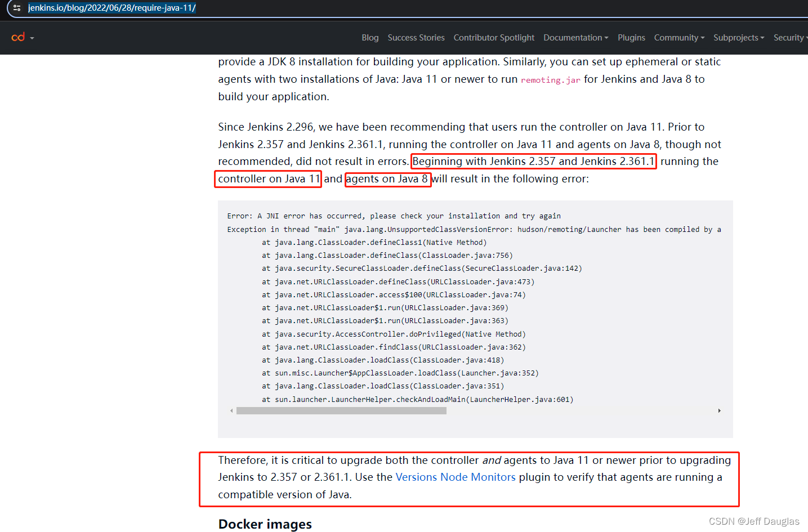
Task: Select the Blog menu item
Action: click(x=370, y=37)
